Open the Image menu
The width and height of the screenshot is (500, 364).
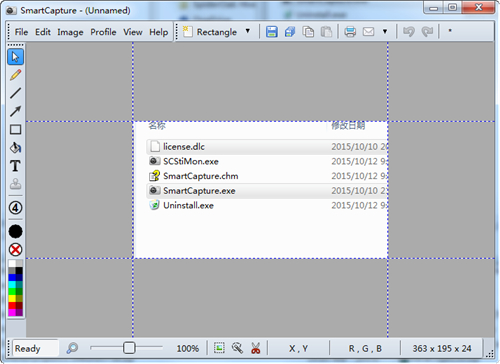click(70, 32)
